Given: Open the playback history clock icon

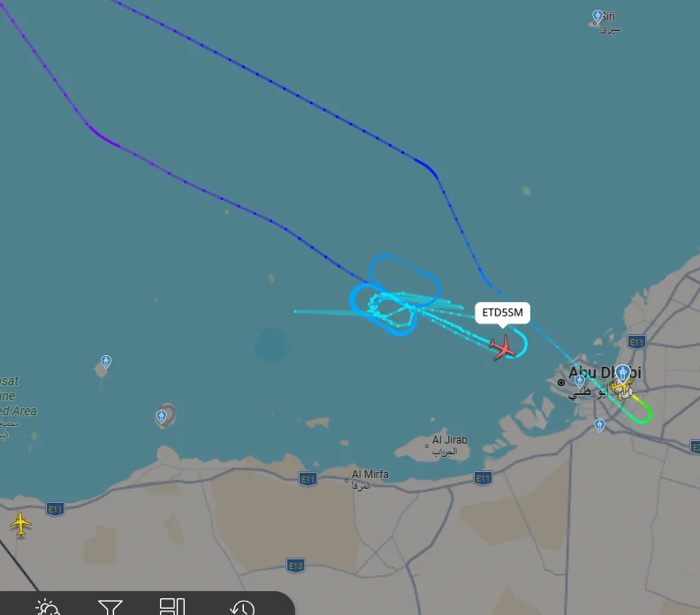Looking at the screenshot, I should click(242, 608).
